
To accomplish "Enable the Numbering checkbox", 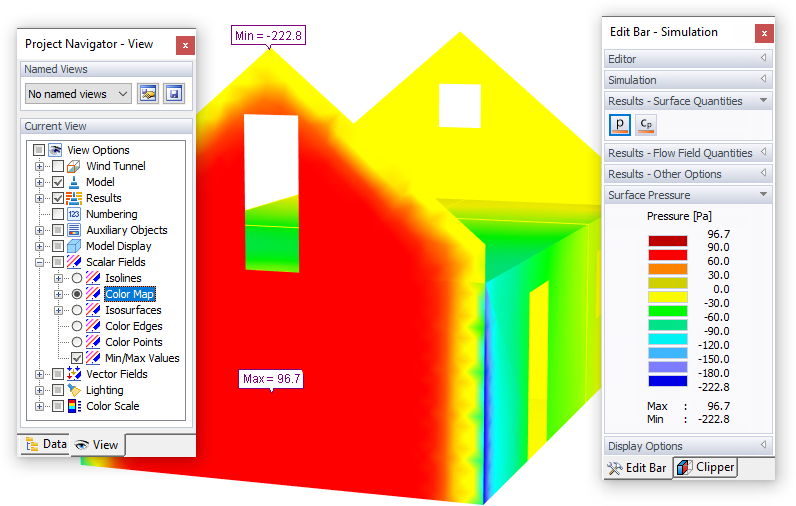I will pyautogui.click(x=58, y=214).
